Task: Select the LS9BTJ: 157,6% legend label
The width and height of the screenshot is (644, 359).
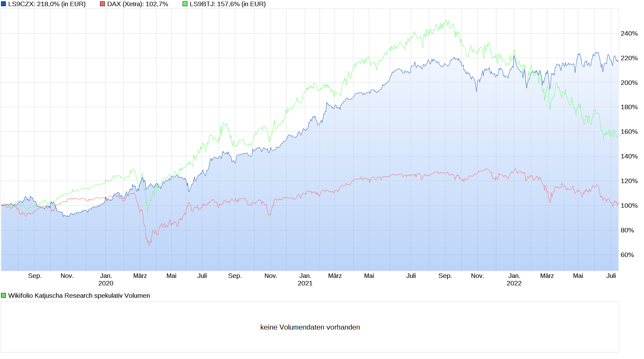Action: pyautogui.click(x=228, y=4)
